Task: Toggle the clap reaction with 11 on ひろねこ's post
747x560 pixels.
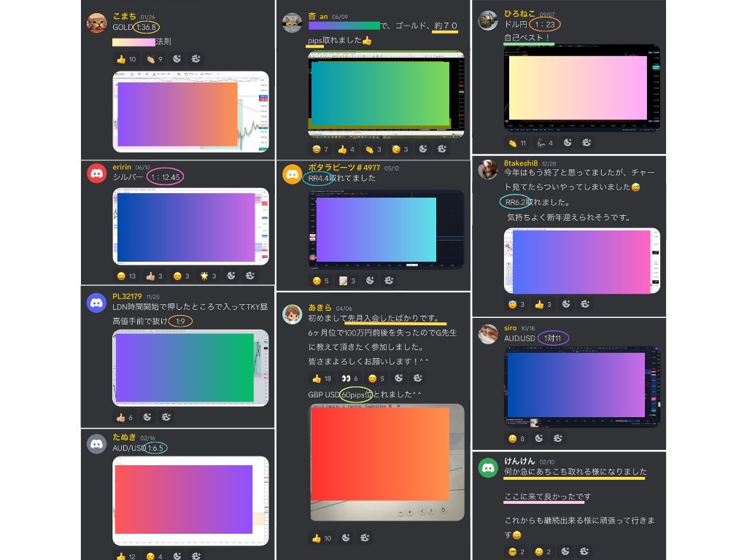Action: point(517,143)
